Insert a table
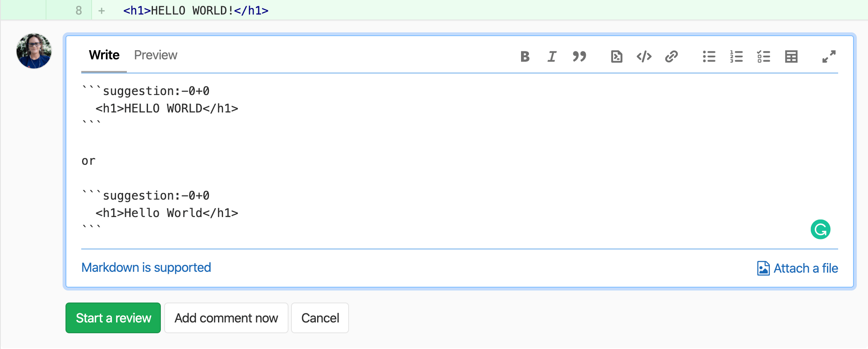868x349 pixels. pos(791,57)
